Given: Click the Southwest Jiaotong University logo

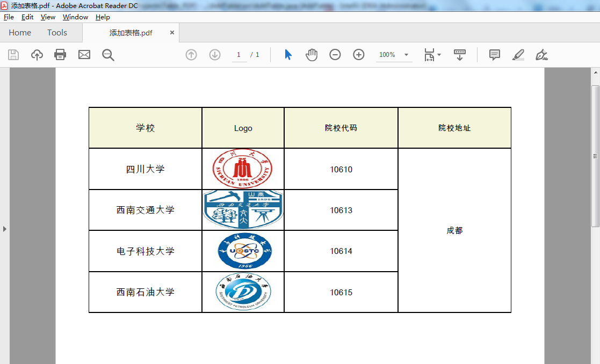Looking at the screenshot, I should pos(243,209).
